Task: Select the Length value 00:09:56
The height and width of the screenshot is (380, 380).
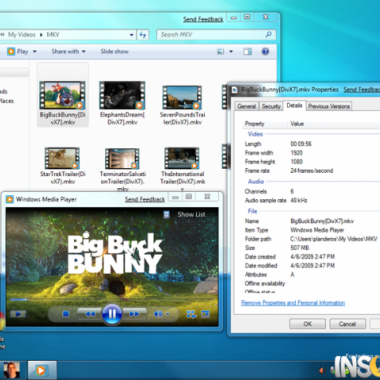Action: 301,144
